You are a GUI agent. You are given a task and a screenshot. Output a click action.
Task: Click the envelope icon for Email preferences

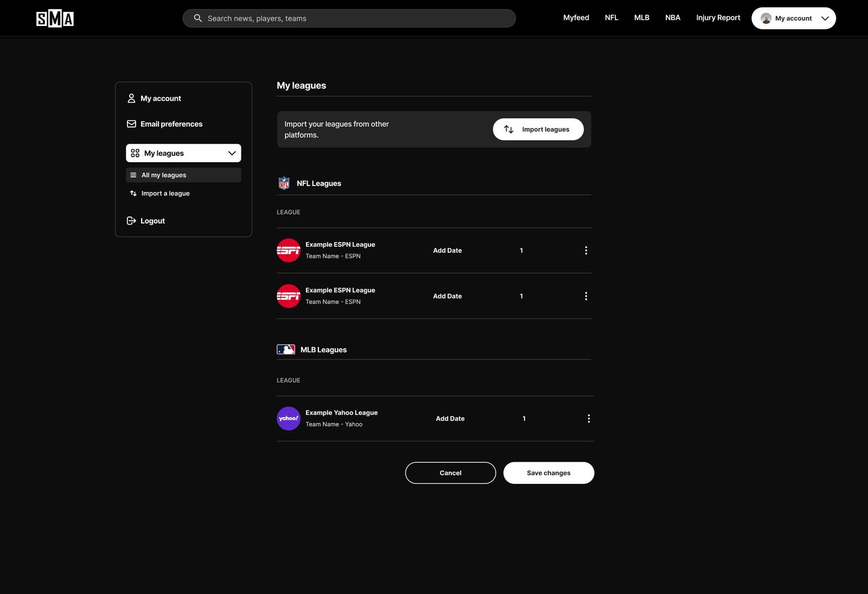[x=131, y=124]
